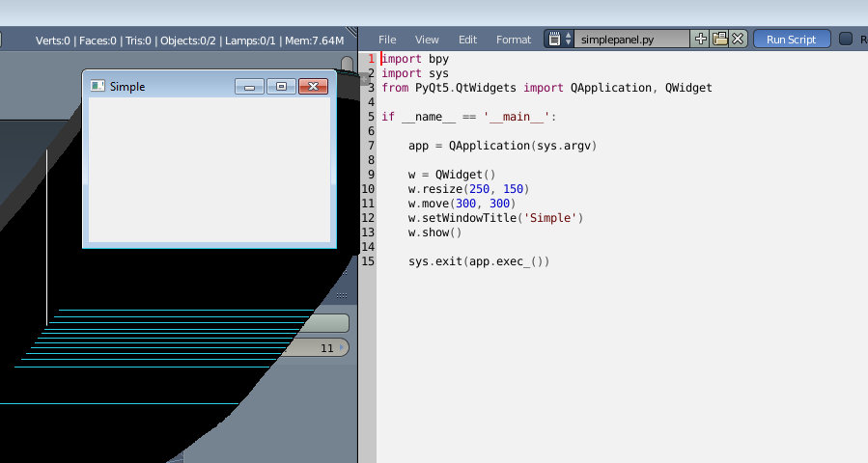This screenshot has width=868, height=463.
Task: Open the Format menu
Action: point(513,40)
